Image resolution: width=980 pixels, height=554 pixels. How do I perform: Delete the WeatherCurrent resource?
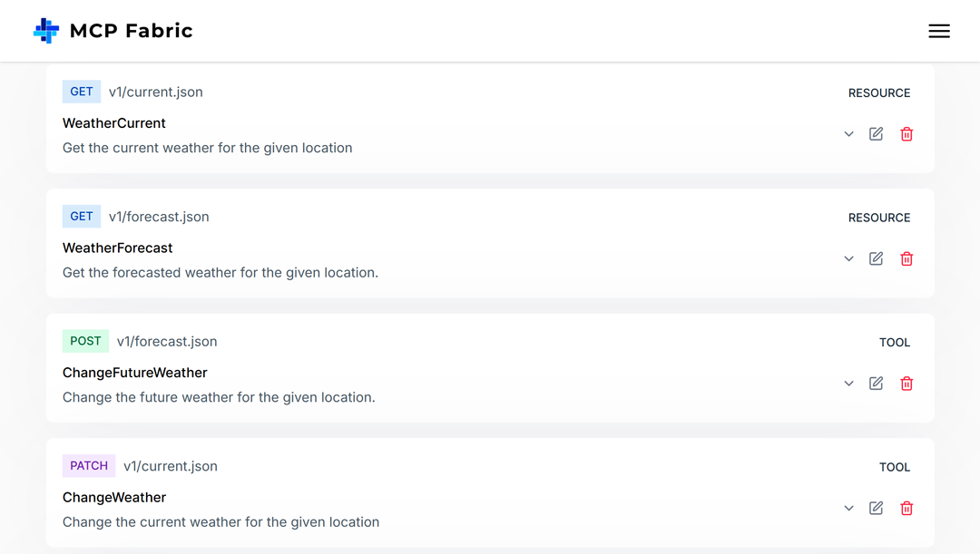pyautogui.click(x=906, y=133)
